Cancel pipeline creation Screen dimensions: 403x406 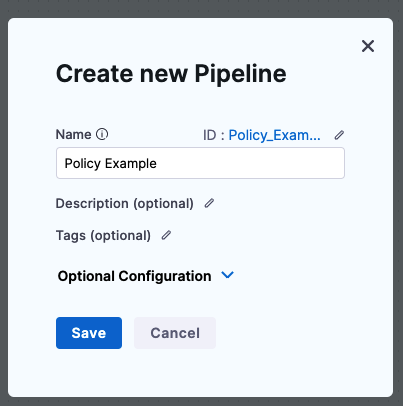point(175,333)
